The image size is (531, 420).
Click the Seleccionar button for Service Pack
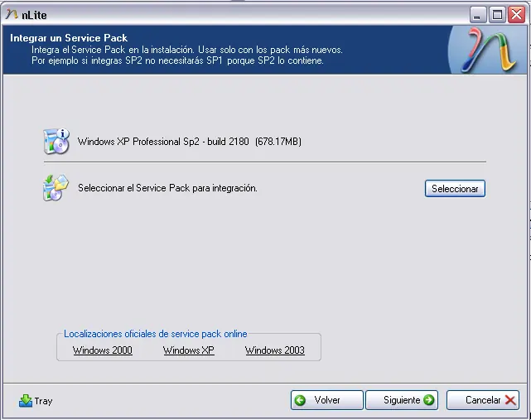coord(455,188)
